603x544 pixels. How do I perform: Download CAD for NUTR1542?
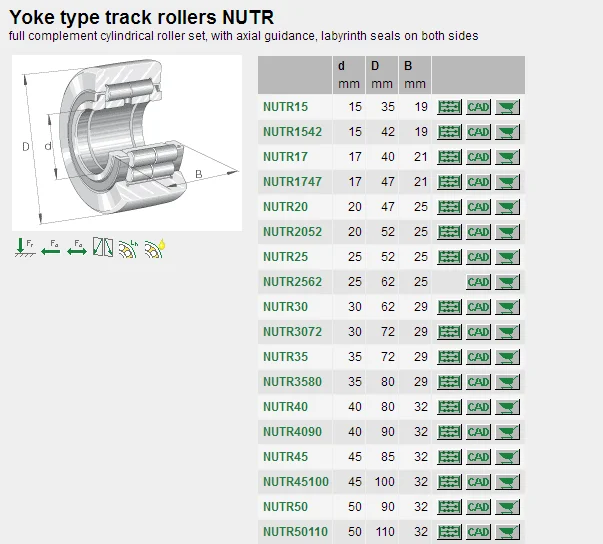pyautogui.click(x=478, y=132)
